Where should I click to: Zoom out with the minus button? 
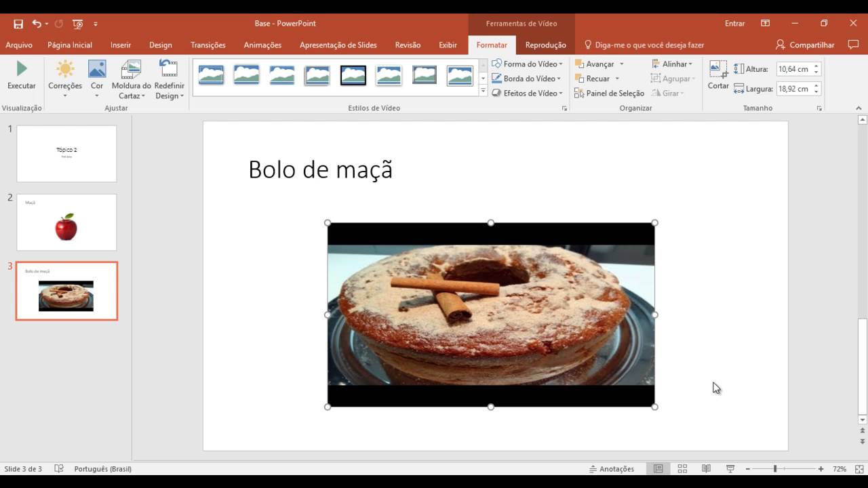pos(748,469)
